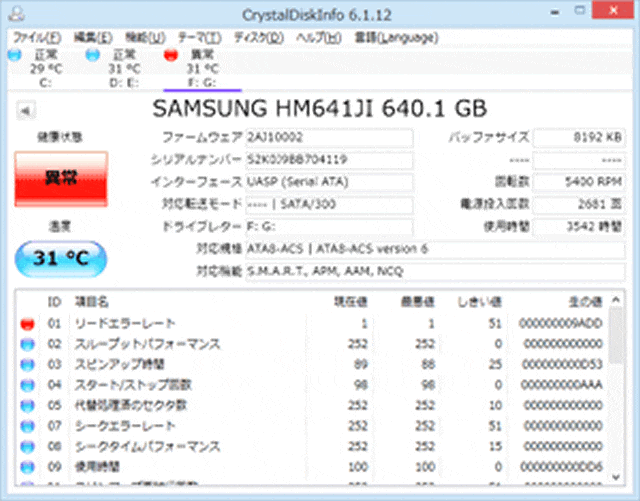Screen dimensions: 640x501
Task: Select the 代替処理済のセクタ数 attribute row
Action: coord(312,405)
